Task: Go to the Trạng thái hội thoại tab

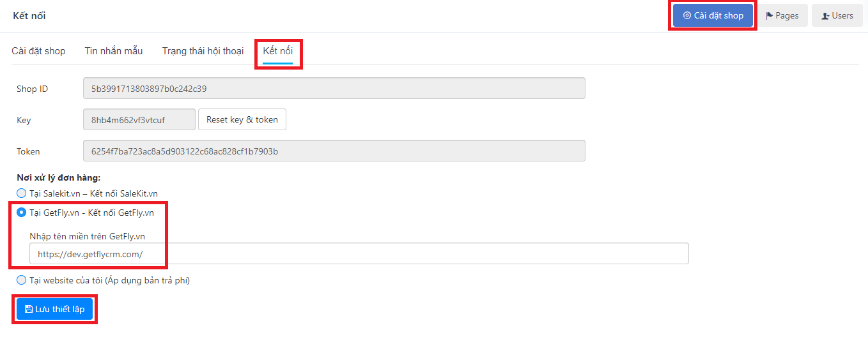Action: click(203, 51)
